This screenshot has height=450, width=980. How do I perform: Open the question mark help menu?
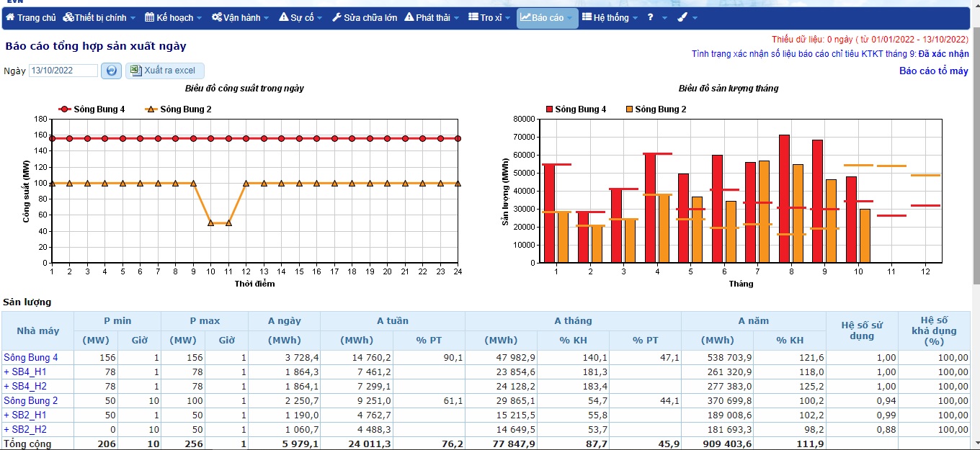(x=656, y=17)
